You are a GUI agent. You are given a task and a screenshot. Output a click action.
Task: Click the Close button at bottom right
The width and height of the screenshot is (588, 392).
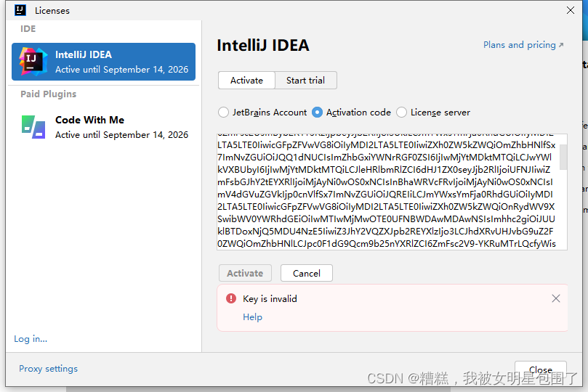coord(540,370)
